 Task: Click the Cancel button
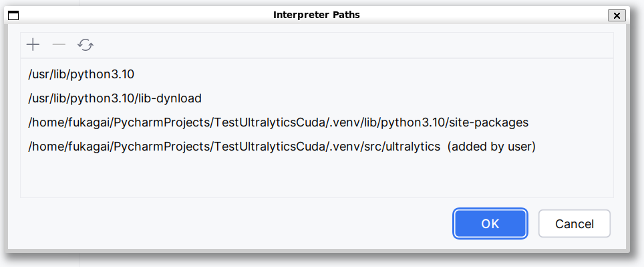click(x=574, y=224)
